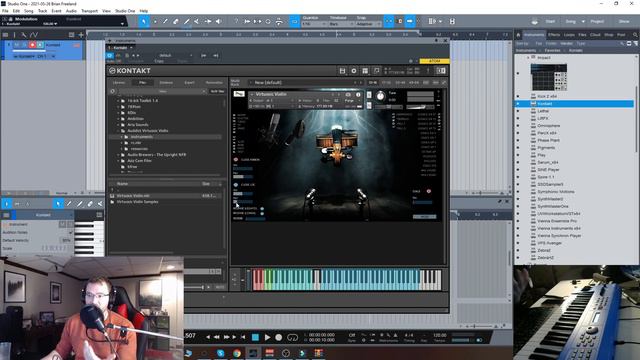Click the Studio One marketplace cart icon
This screenshot has width=640, height=360.
coord(535,21)
